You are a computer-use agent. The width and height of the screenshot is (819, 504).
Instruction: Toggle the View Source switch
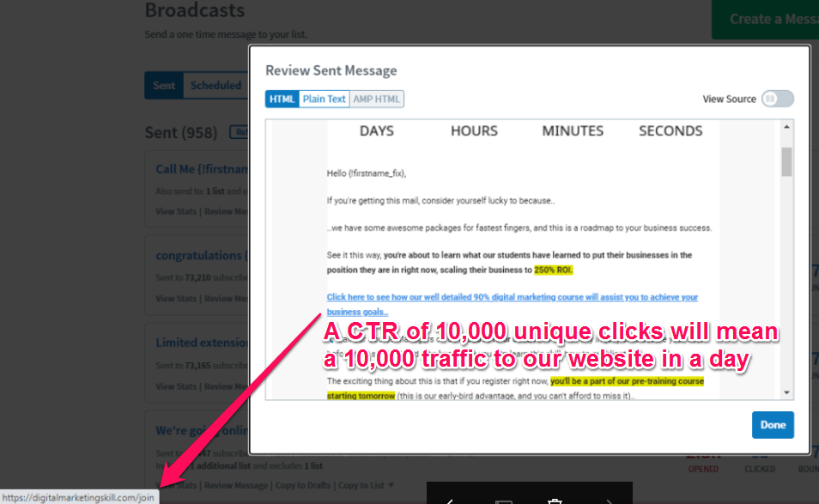(778, 99)
